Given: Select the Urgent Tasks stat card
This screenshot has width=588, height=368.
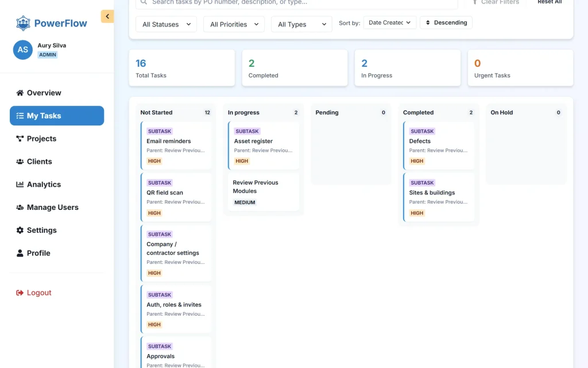Looking at the screenshot, I should point(520,68).
